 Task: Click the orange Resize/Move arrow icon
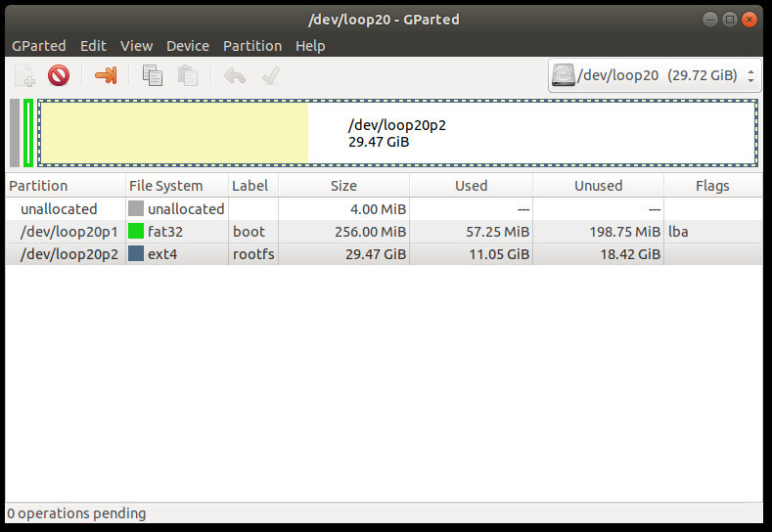tap(106, 75)
